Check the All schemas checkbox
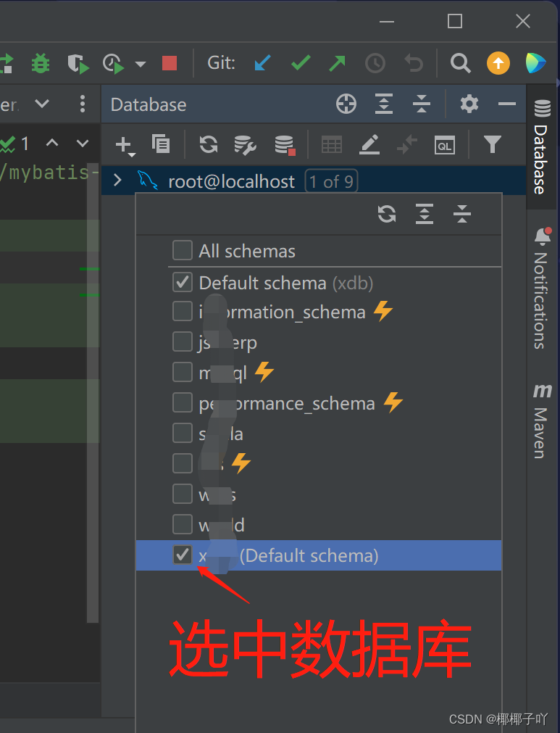 [x=183, y=251]
